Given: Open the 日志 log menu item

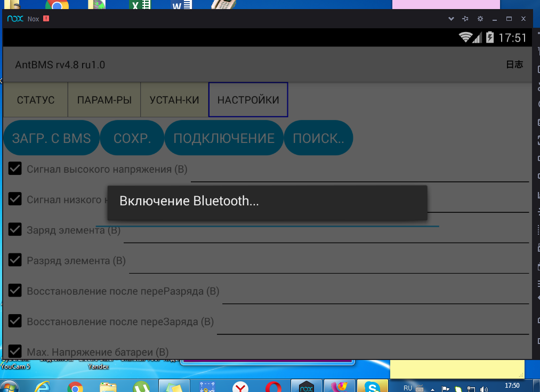Looking at the screenshot, I should coord(514,65).
